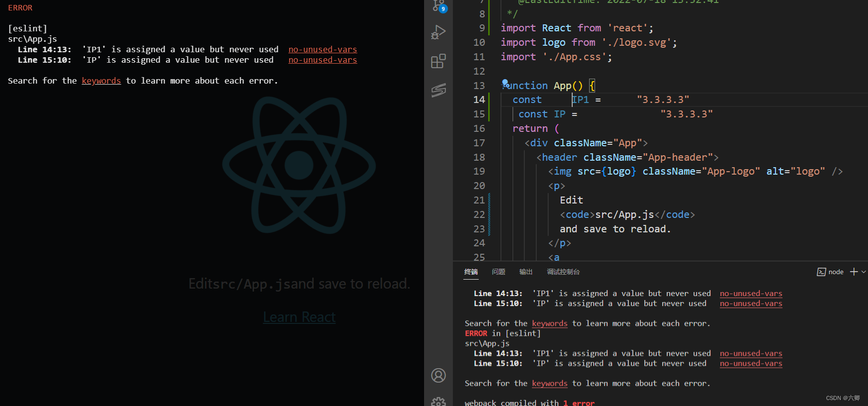Screen dimensions: 868x406
Task: Click the "App-header" className string
Action: pos(678,157)
